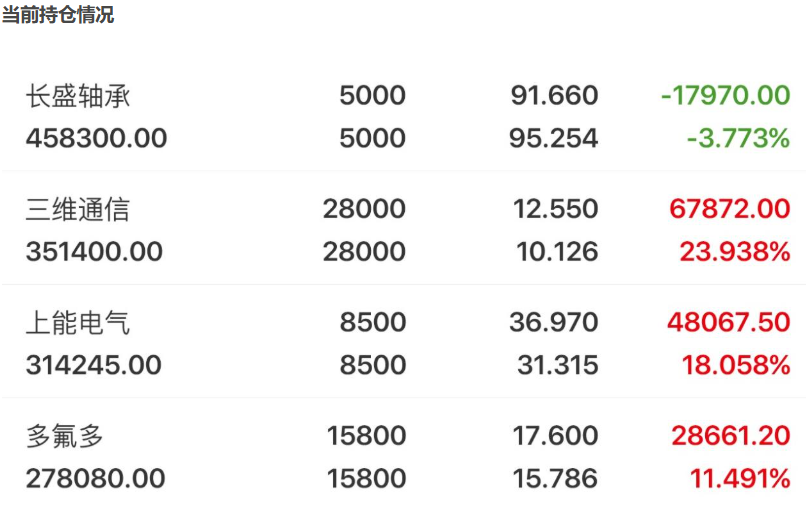Click market value 314245.00

point(94,365)
